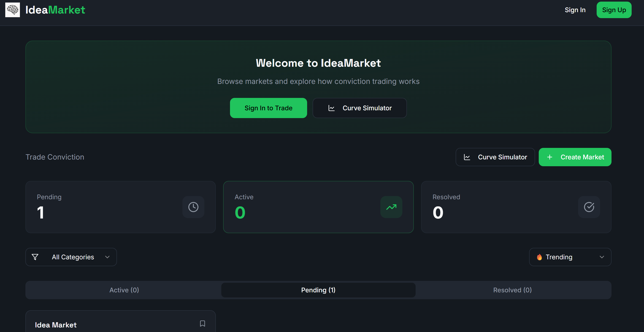The image size is (644, 332).
Task: Switch to the Active (0) market view
Action: pyautogui.click(x=124, y=290)
